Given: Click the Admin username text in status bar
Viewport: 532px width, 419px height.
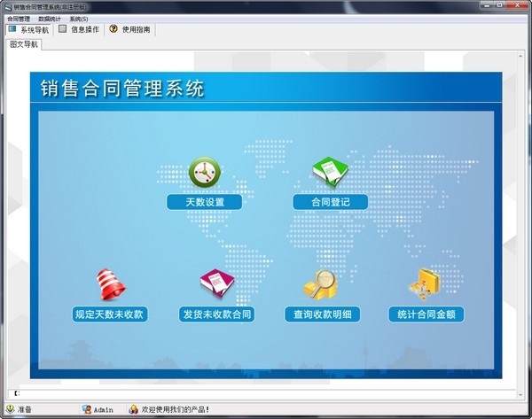Looking at the screenshot, I should pos(104,410).
